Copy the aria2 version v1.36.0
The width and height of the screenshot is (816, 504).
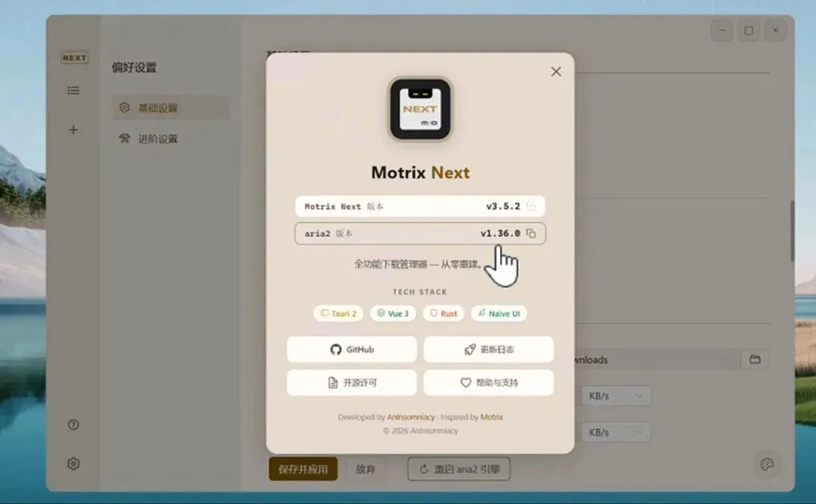click(531, 233)
